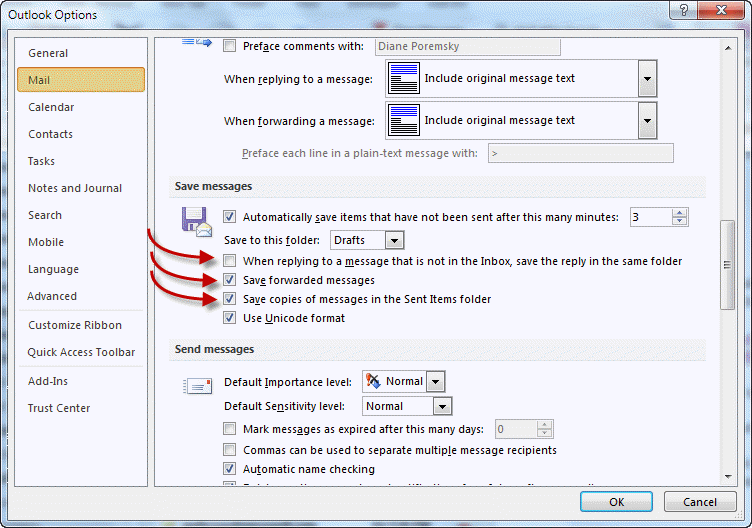Close the Outlook Options dialog
Image resolution: width=752 pixels, height=528 pixels.
[x=721, y=10]
